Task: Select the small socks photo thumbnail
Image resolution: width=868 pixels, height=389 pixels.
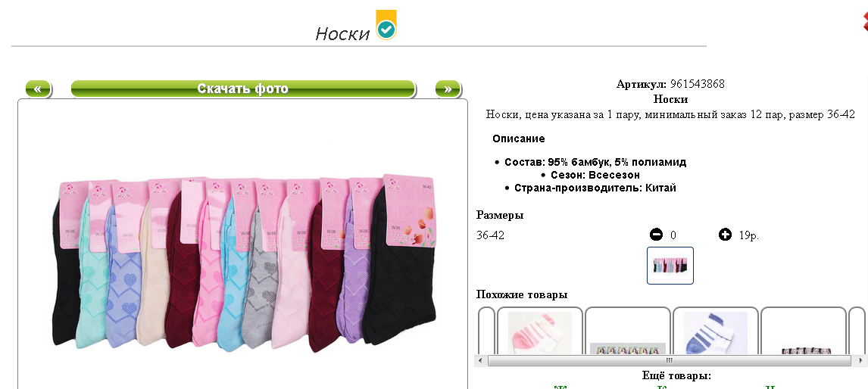Action: [x=670, y=266]
